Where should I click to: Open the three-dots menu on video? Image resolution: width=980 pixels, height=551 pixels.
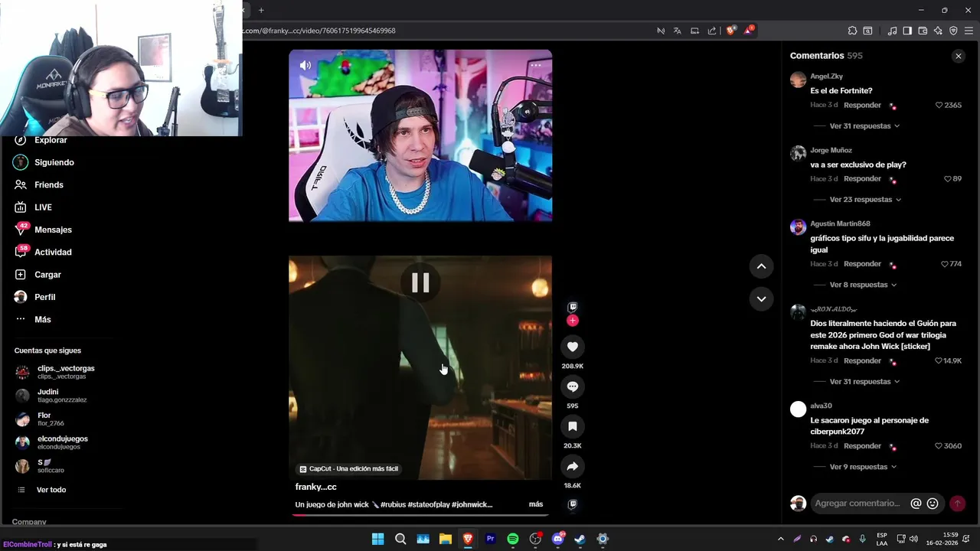[x=536, y=65]
